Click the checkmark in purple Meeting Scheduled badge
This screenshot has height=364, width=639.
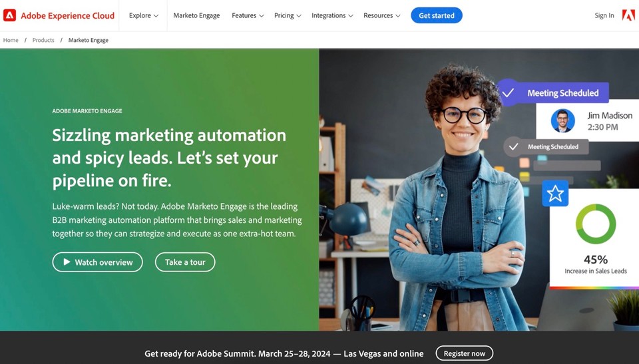[x=508, y=93]
